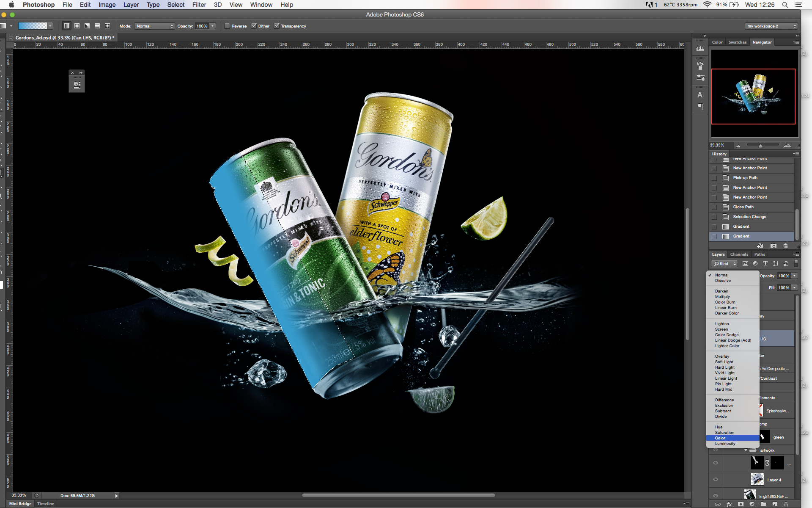Open the Paragraph panel icon

[x=700, y=107]
